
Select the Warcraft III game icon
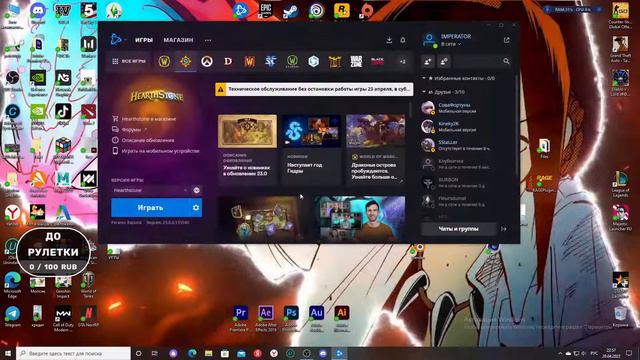point(249,61)
